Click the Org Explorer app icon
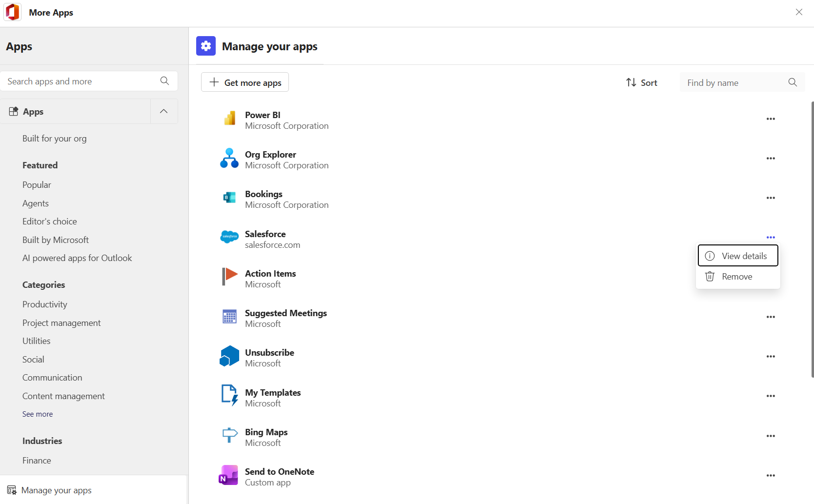The image size is (814, 504). 229,158
